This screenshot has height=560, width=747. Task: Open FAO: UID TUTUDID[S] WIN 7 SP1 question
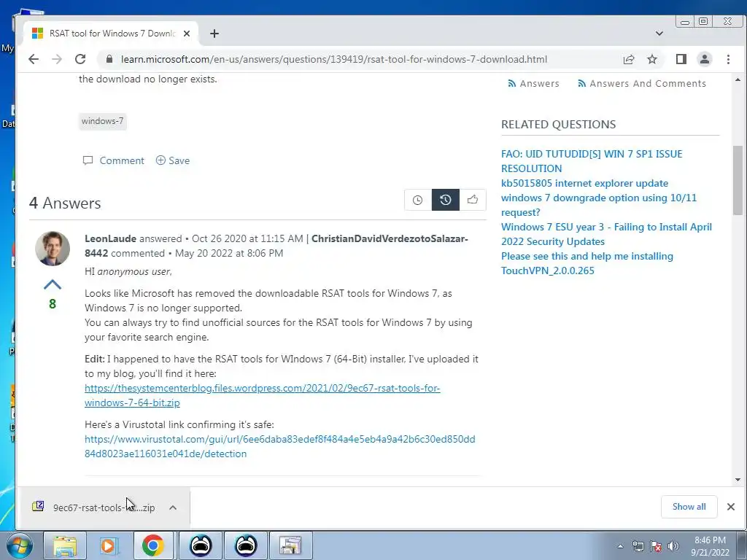click(592, 161)
